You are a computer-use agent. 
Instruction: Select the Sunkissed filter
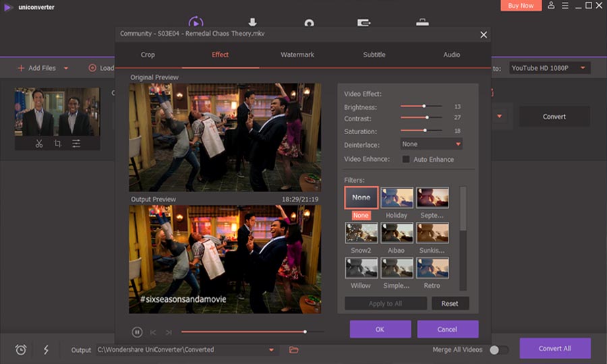[432, 233]
